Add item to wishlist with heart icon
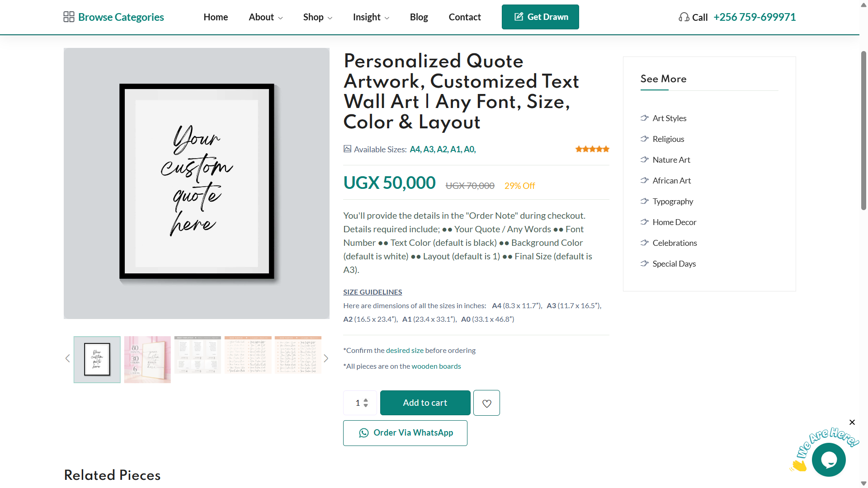Viewport: 868px width, 488px height. click(x=486, y=403)
